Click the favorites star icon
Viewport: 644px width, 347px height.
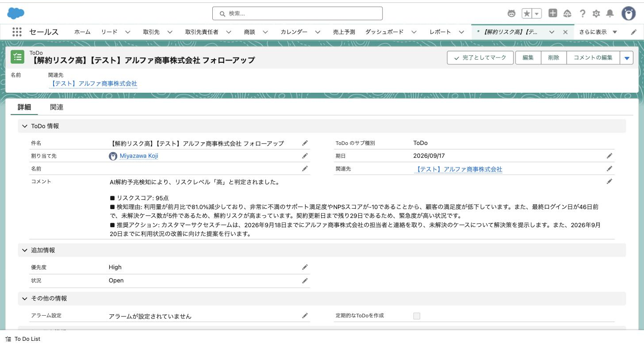click(527, 14)
